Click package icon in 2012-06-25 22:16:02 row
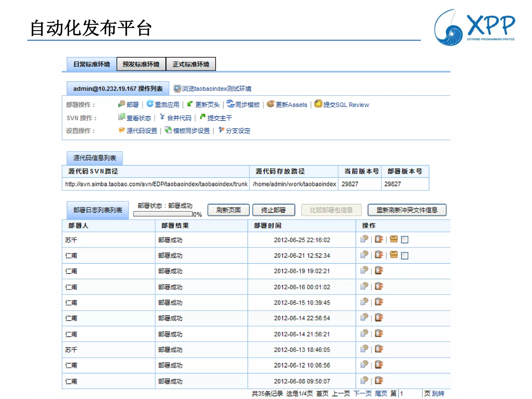The height and width of the screenshot is (399, 532). (x=394, y=239)
